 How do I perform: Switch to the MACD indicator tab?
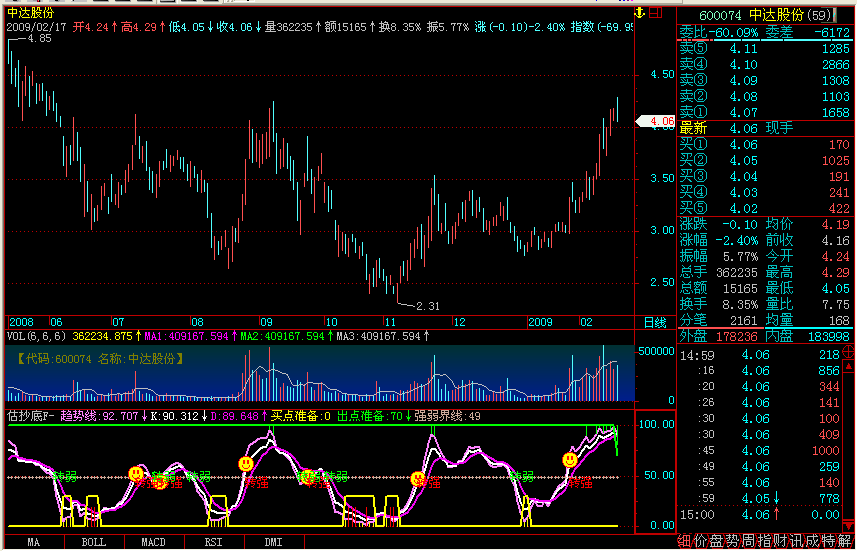coord(154,543)
